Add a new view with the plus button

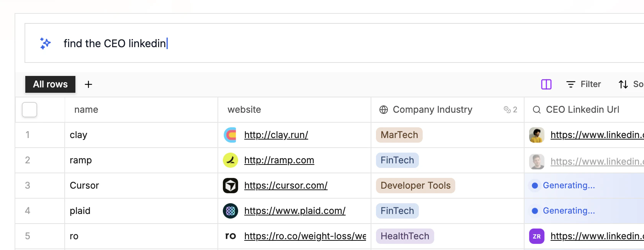[88, 84]
